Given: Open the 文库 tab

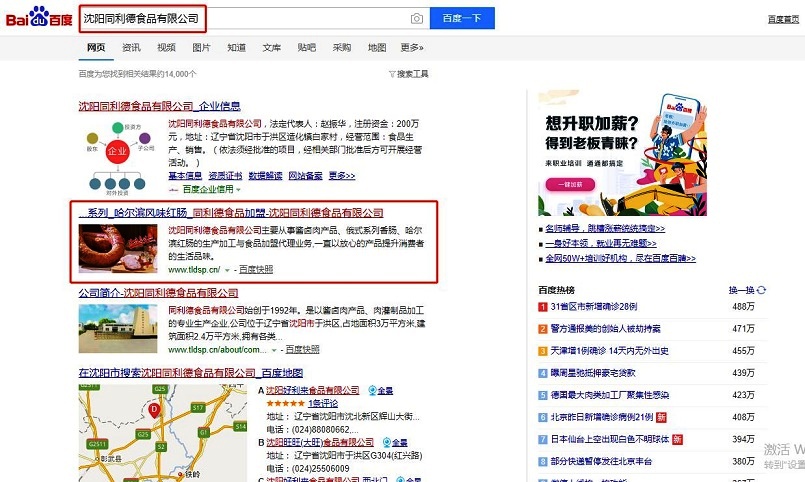Looking at the screenshot, I should [x=272, y=47].
